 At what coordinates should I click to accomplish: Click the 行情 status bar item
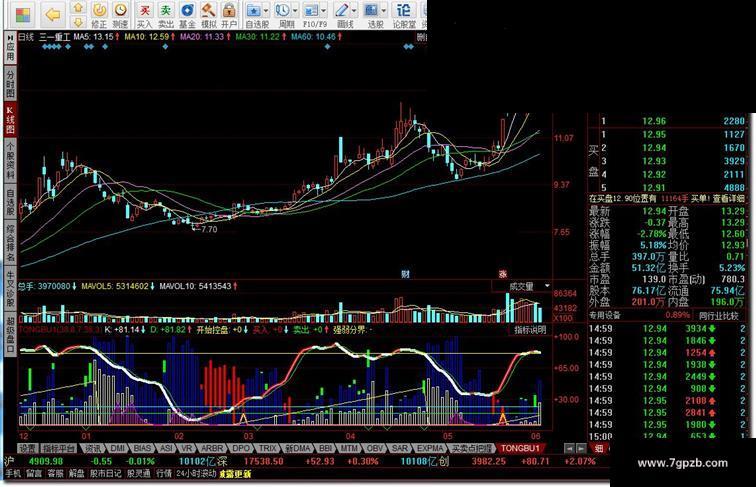point(164,473)
